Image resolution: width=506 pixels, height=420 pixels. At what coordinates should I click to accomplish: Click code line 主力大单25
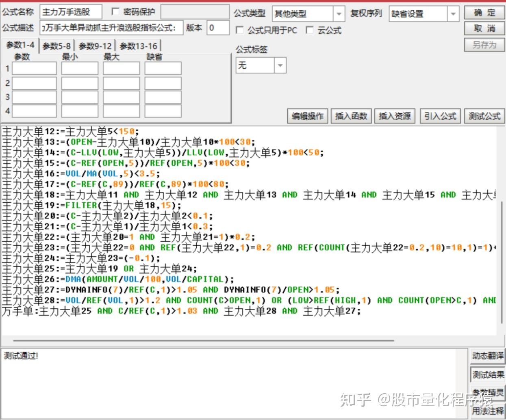point(99,268)
